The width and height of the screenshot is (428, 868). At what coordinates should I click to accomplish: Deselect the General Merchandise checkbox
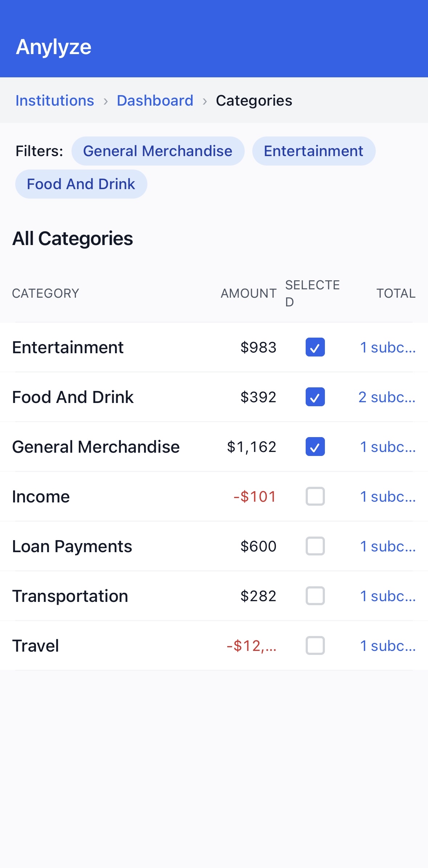click(x=315, y=447)
